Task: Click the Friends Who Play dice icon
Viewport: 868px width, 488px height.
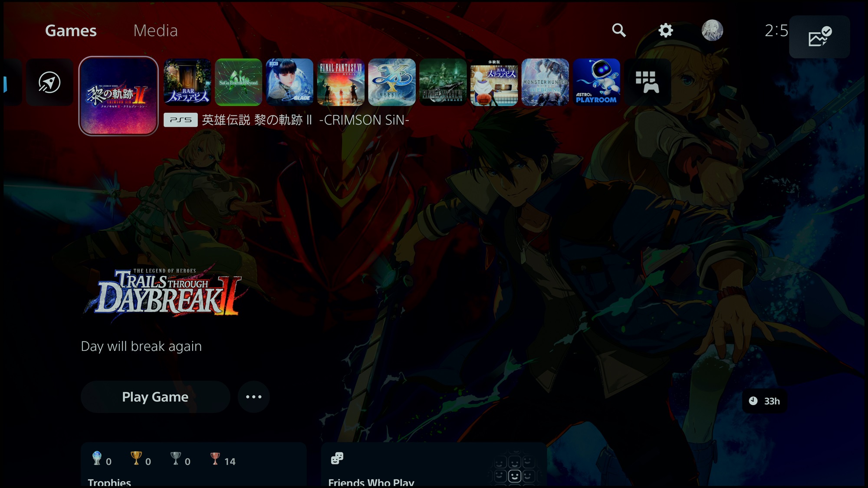Action: point(337,458)
